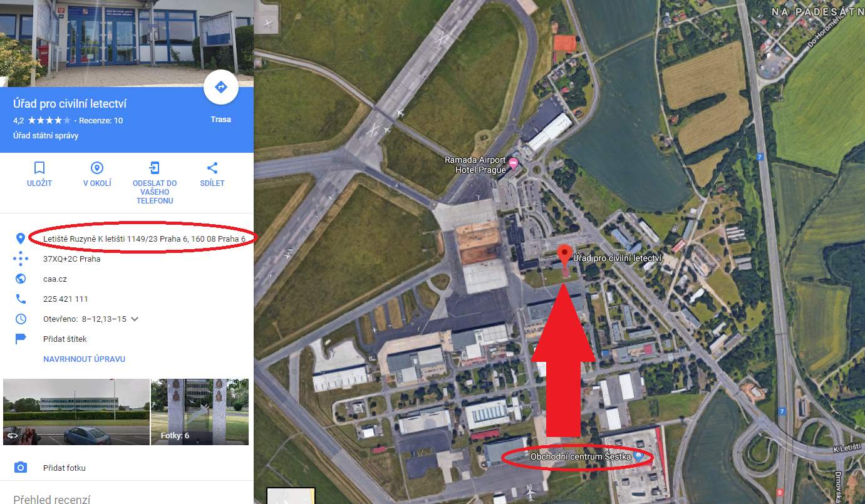Share place using SDÍLET icon
This screenshot has width=865, height=504.
(x=212, y=168)
